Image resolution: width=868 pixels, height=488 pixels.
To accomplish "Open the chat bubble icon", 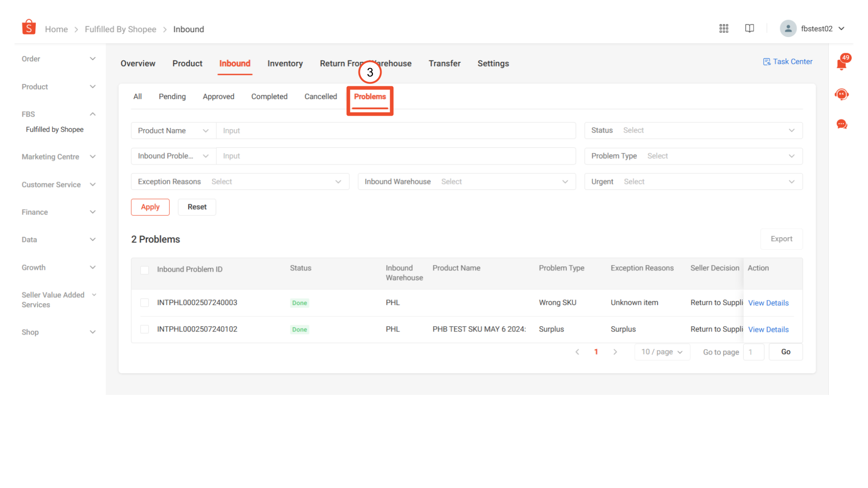I will [x=842, y=124].
